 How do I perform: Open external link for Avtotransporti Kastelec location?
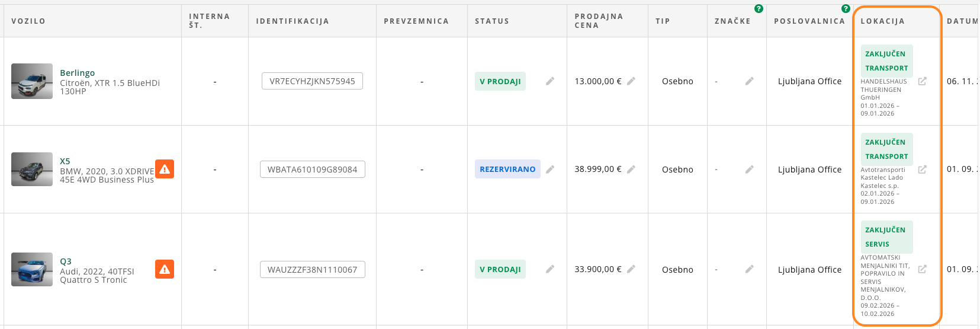[922, 170]
